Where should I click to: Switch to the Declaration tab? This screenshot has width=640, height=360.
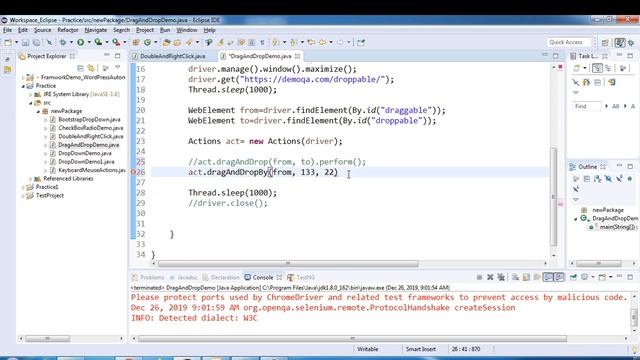(221, 277)
